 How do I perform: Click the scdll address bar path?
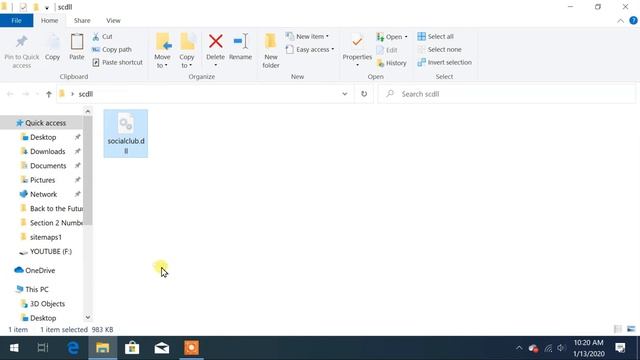point(86,94)
